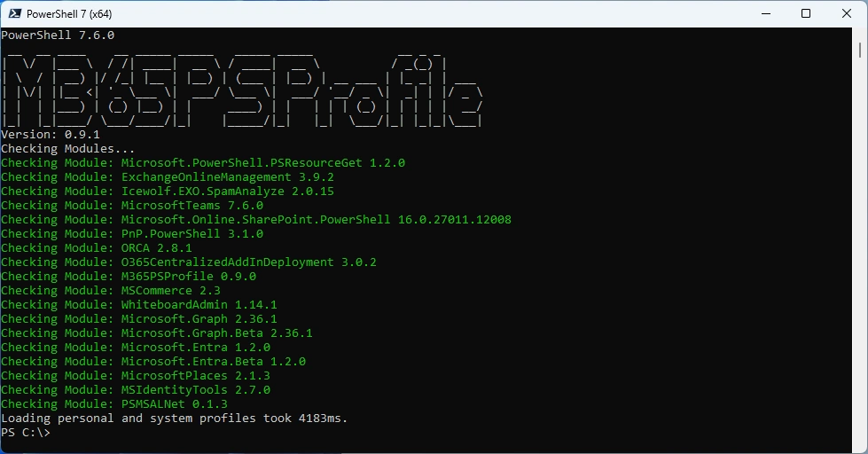Click the "Checking Modules..." line
The height and width of the screenshot is (454, 868).
click(x=68, y=149)
